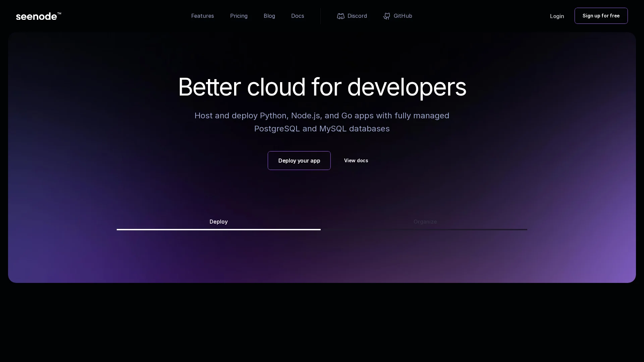The width and height of the screenshot is (644, 362).
Task: Click the GitHub octocat icon
Action: click(387, 16)
